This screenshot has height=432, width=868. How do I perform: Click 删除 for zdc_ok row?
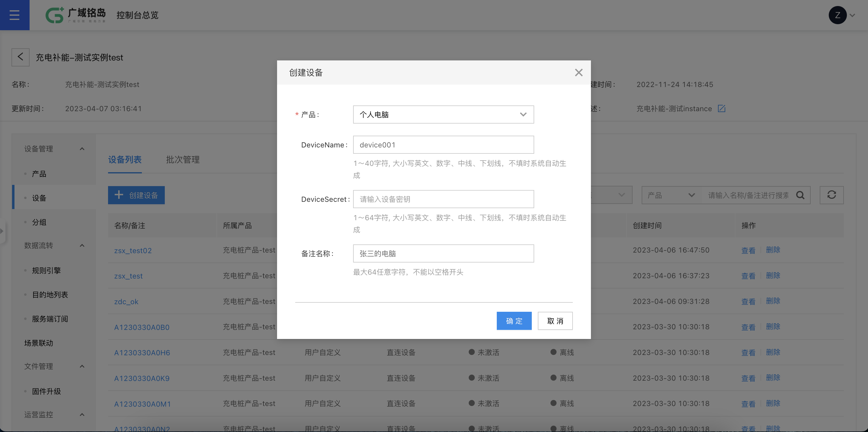click(x=773, y=301)
